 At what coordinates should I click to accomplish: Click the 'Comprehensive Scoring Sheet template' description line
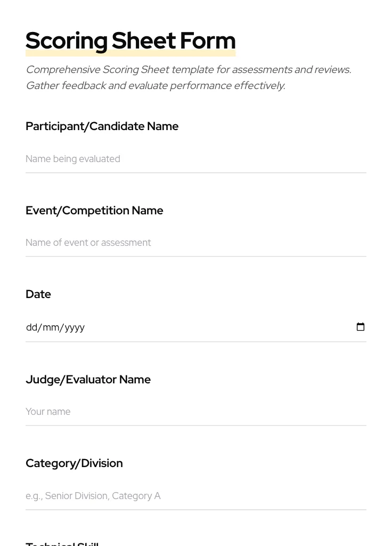[188, 70]
